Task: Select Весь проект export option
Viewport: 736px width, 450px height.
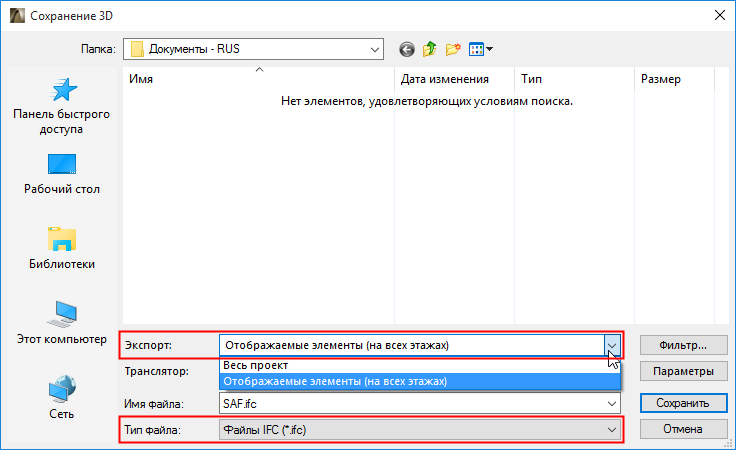Action: (x=420, y=365)
